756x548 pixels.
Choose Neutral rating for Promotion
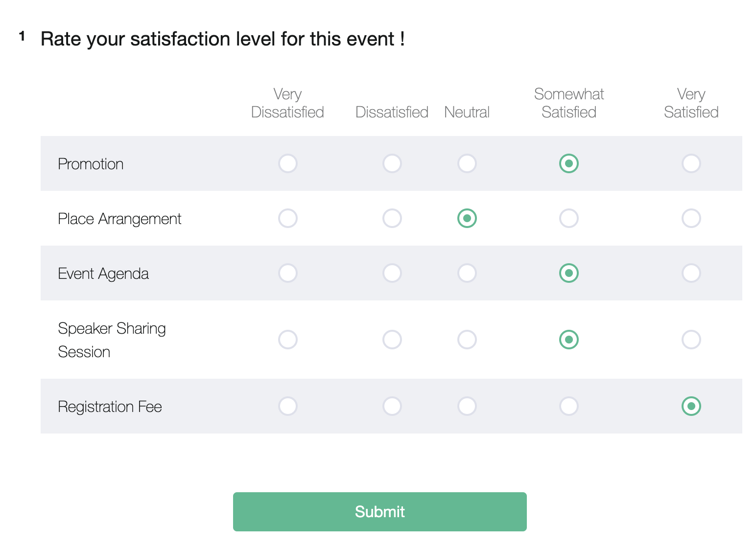pyautogui.click(x=467, y=164)
